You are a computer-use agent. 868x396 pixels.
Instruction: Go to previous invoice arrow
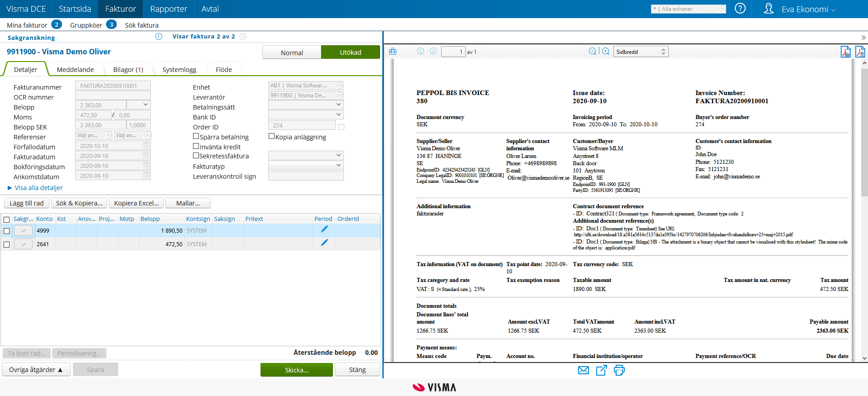coord(159,37)
